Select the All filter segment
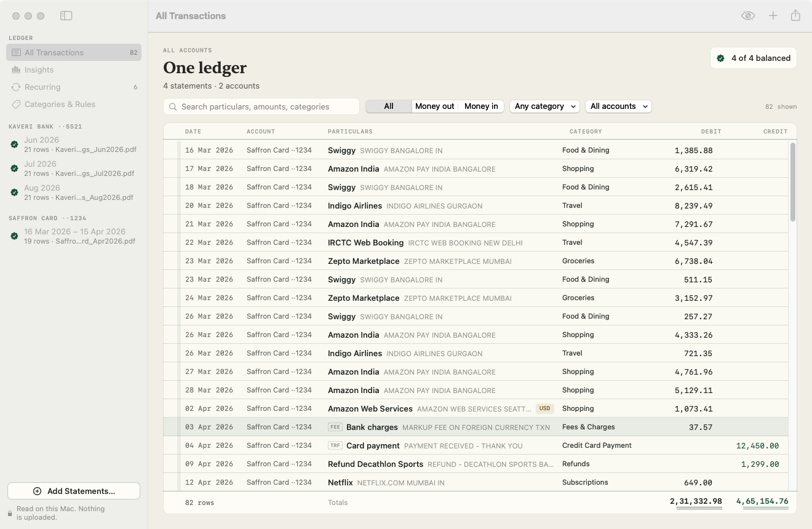 tap(389, 106)
